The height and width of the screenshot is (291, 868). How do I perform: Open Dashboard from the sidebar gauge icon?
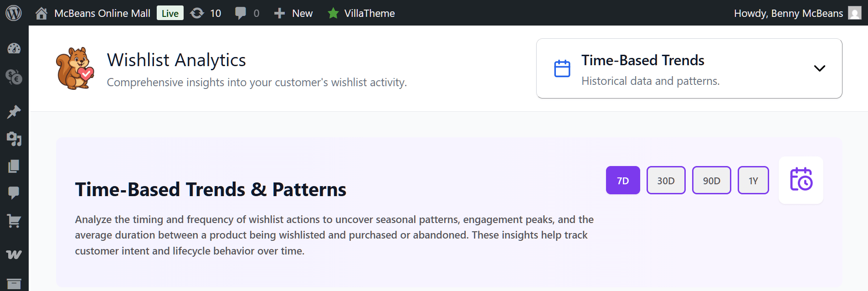pyautogui.click(x=14, y=48)
